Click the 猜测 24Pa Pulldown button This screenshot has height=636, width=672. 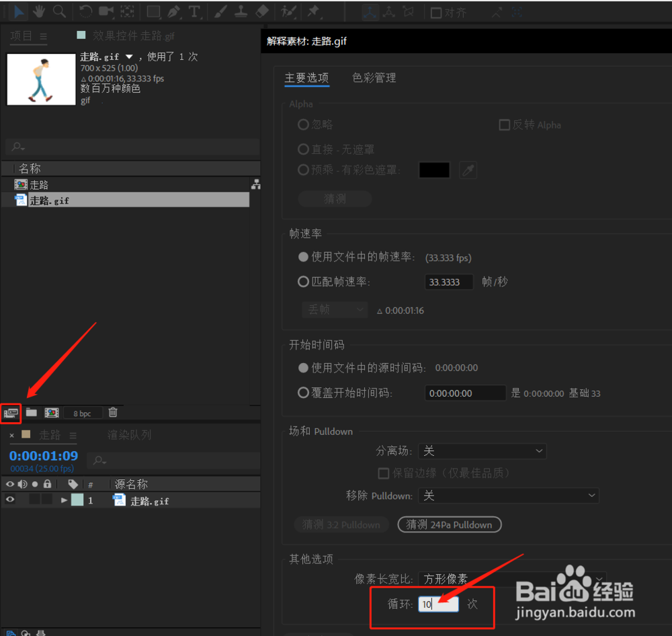pos(449,524)
